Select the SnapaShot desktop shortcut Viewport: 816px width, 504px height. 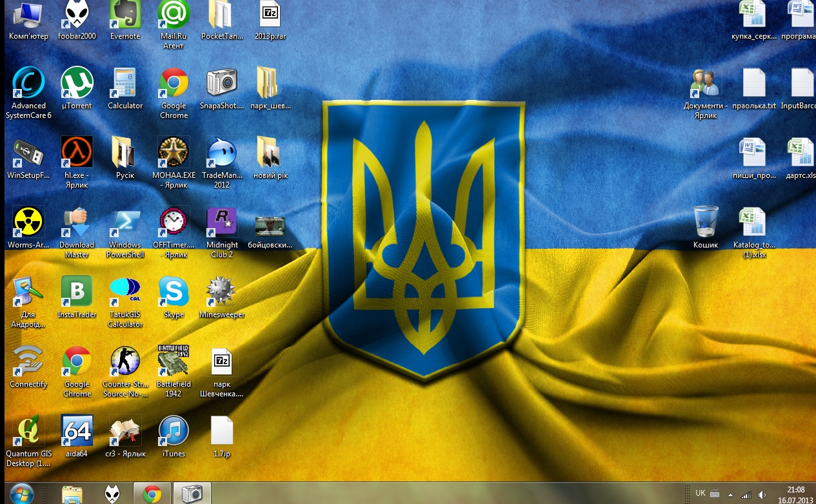(x=222, y=88)
